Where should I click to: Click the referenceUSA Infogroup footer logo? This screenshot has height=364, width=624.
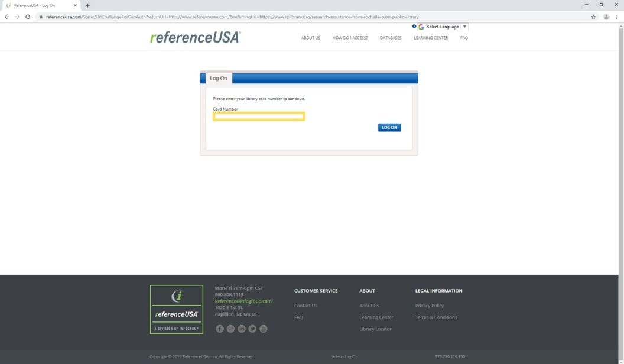pyautogui.click(x=177, y=310)
